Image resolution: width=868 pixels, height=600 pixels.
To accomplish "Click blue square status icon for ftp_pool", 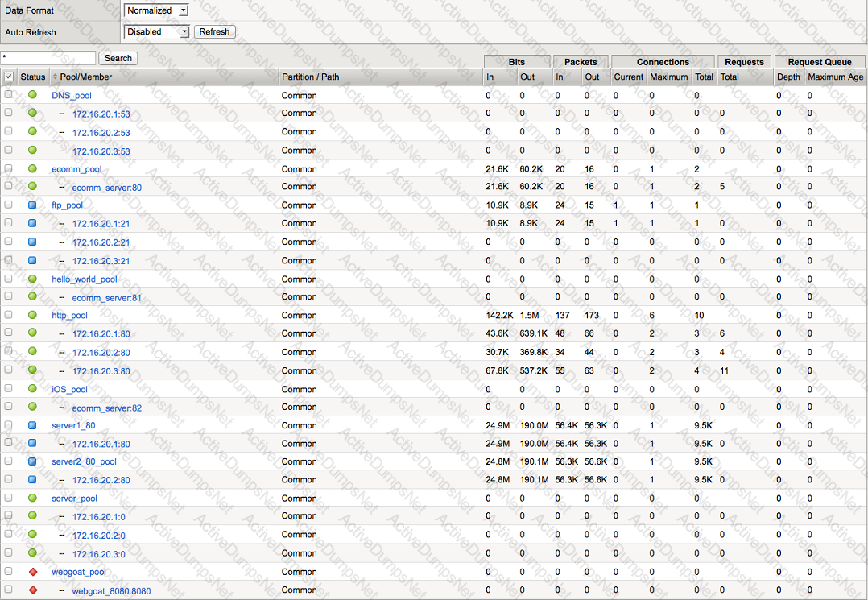I will point(32,205).
